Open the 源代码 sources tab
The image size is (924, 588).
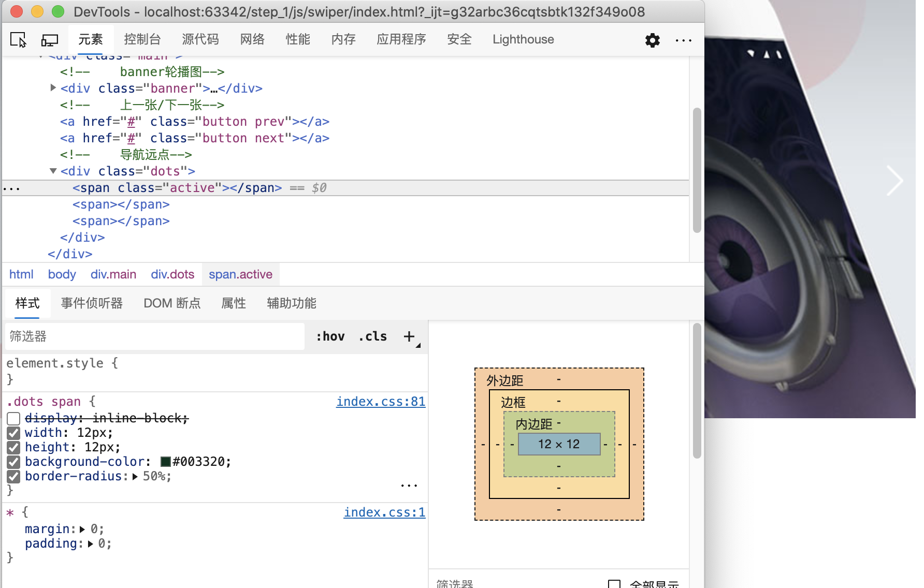[x=200, y=39]
